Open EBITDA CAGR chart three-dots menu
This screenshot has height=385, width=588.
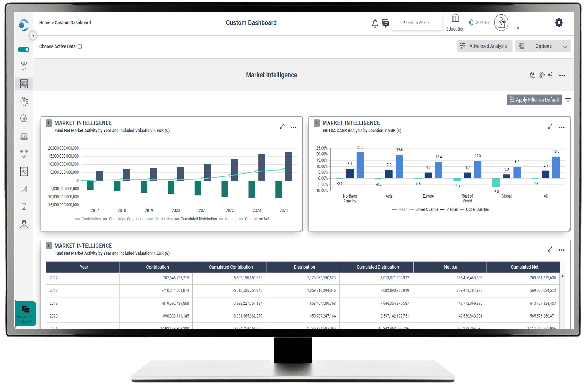562,127
